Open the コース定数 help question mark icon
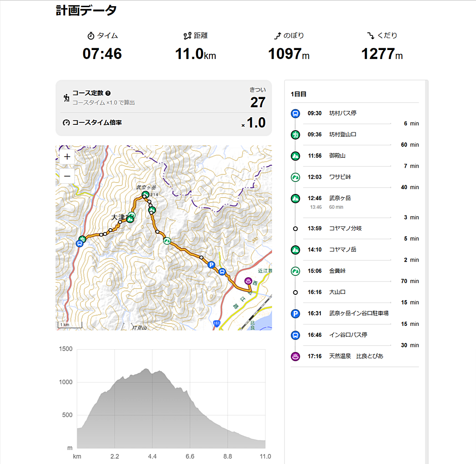 [x=108, y=93]
